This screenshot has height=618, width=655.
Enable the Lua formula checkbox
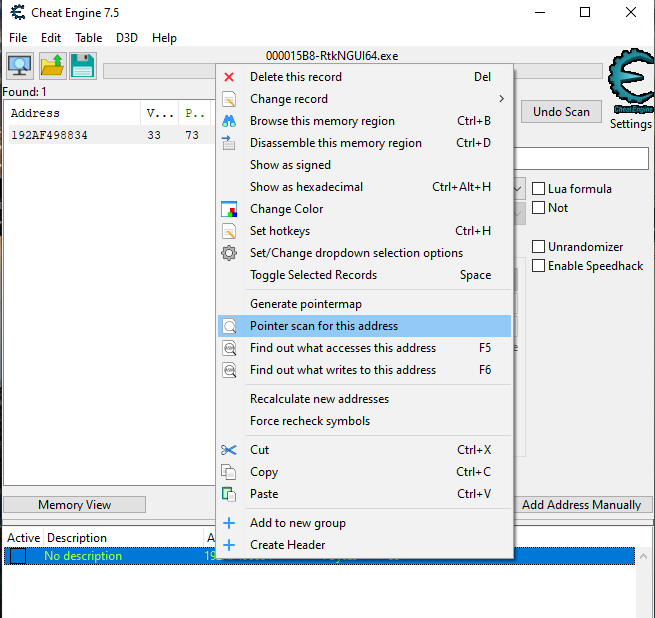tap(538, 189)
